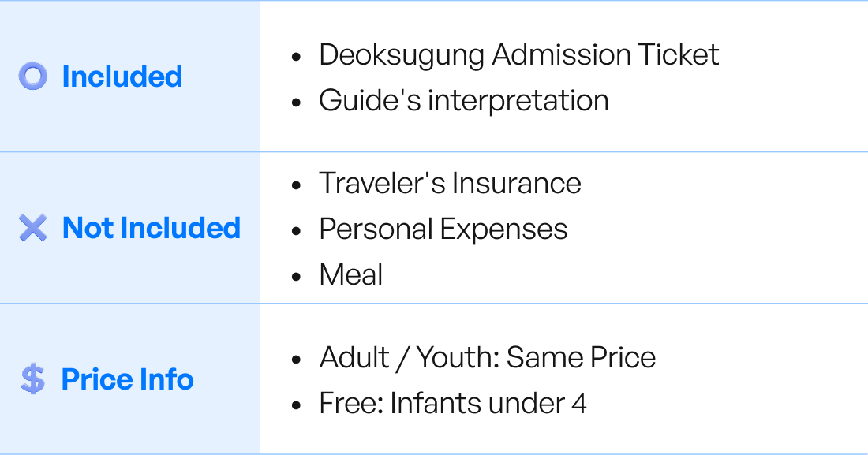Click bullet before Meal
Screen dimensions: 868x455
pos(296,277)
